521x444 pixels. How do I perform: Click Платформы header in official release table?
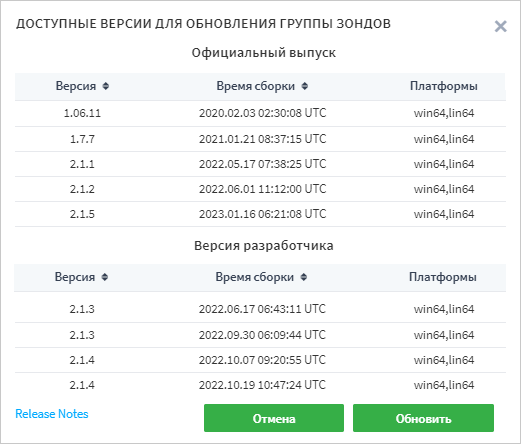tap(444, 86)
